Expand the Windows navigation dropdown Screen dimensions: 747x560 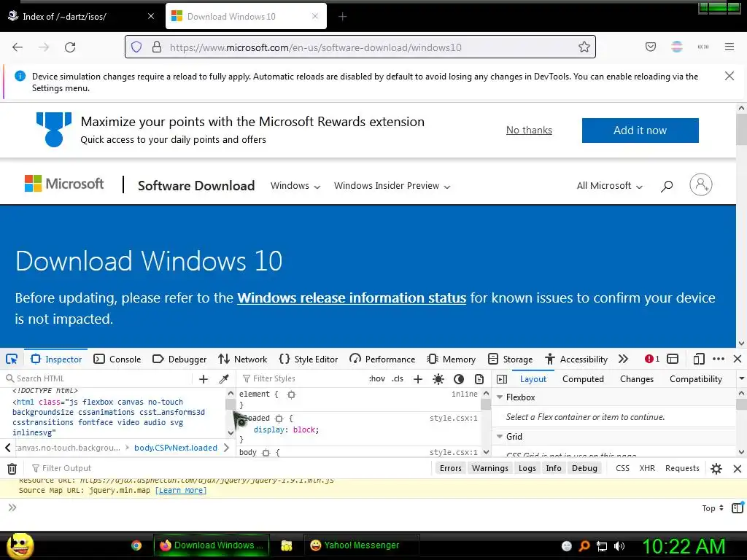point(295,186)
